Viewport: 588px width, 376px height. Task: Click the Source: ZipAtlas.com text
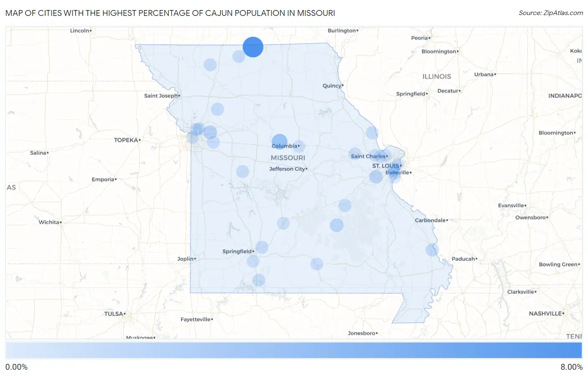(x=551, y=13)
